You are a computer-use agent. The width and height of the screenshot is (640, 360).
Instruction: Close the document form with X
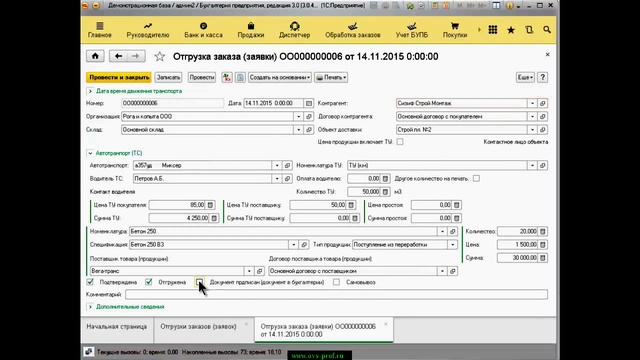point(547,54)
